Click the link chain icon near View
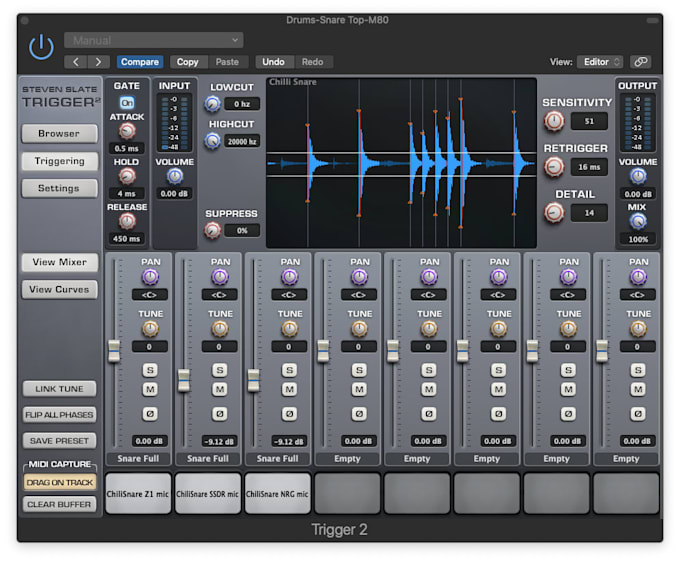680x562 pixels. [641, 62]
